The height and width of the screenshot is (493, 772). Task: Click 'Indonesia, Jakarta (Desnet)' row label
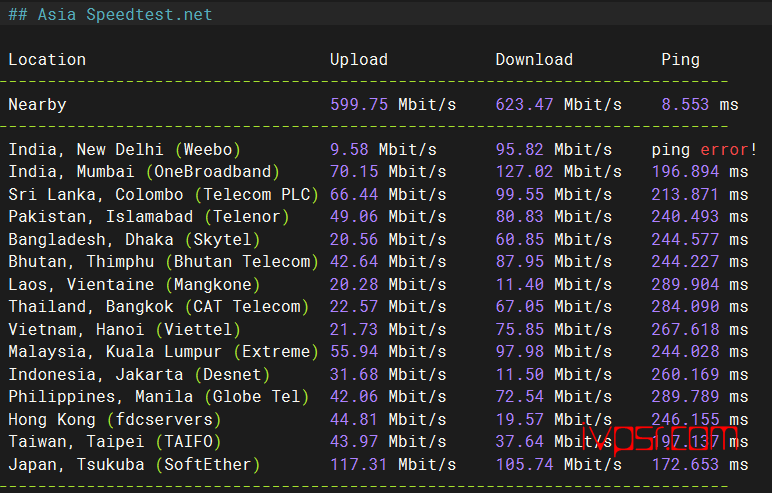[x=139, y=374]
